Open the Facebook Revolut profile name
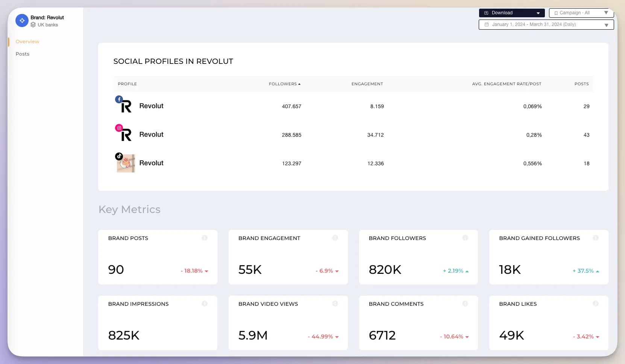This screenshot has width=625, height=364. 152,106
